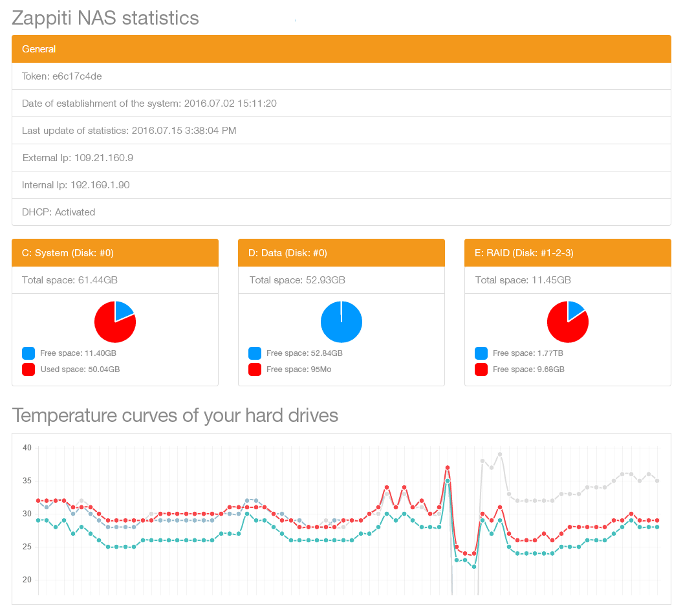Select the General panel header

tap(341, 49)
